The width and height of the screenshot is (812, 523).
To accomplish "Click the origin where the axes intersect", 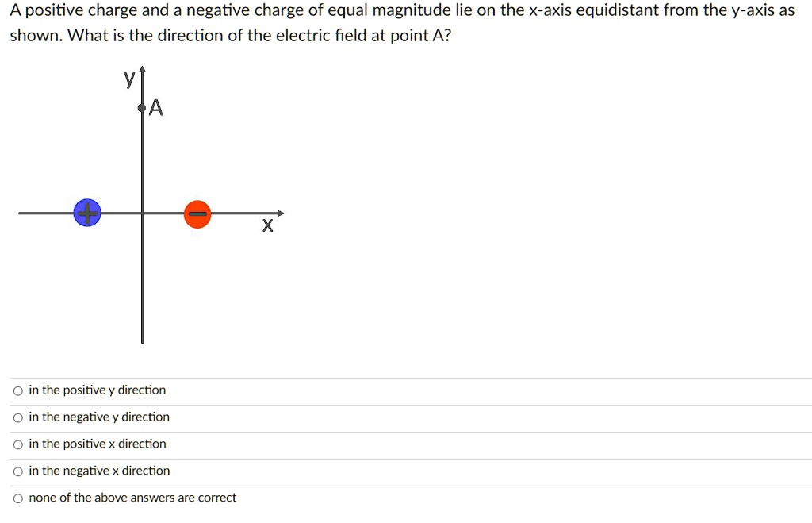I will [141, 212].
